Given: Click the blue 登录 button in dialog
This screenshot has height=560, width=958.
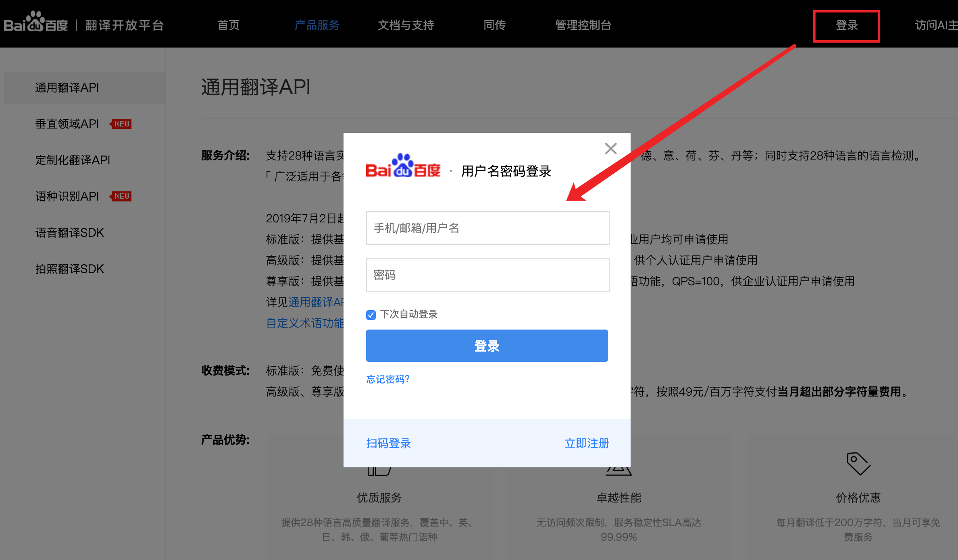Looking at the screenshot, I should (487, 346).
